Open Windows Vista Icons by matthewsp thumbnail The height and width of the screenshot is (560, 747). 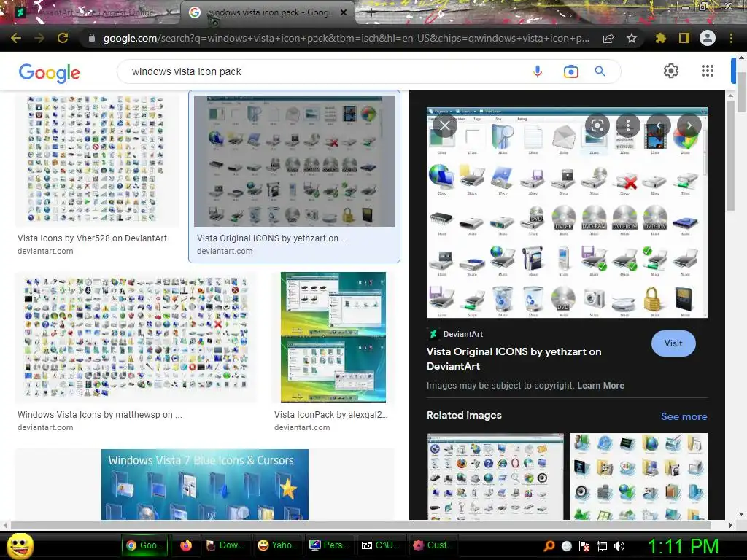point(136,337)
